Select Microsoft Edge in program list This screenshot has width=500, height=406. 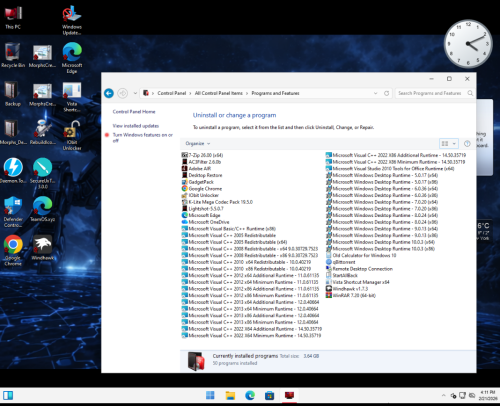point(201,215)
